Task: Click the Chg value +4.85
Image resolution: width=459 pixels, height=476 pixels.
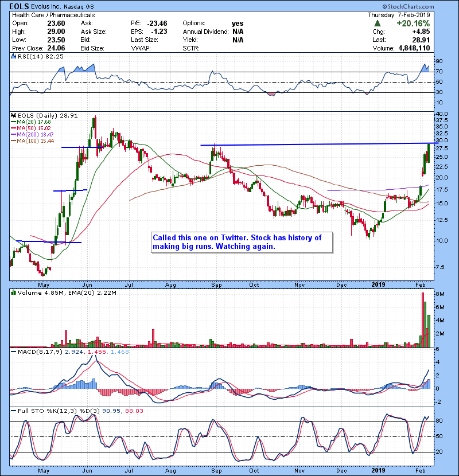Action: tap(421, 32)
